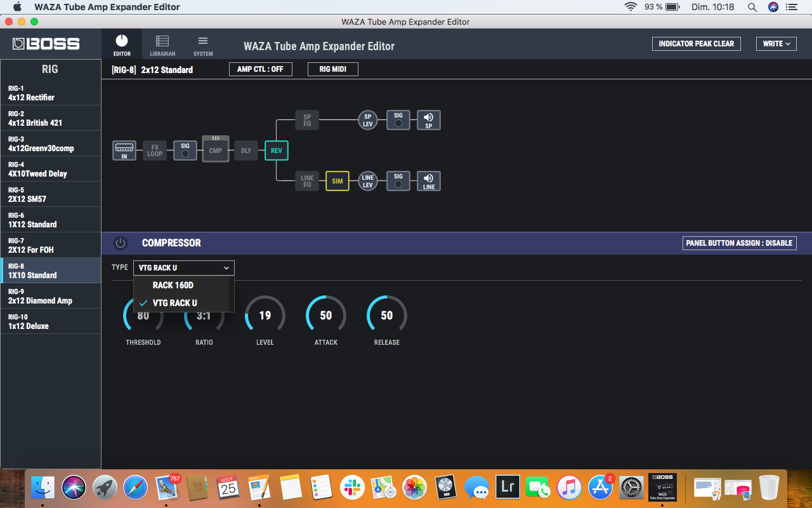Select the FX LOOP block
This screenshot has width=812, height=508.
pos(155,150)
